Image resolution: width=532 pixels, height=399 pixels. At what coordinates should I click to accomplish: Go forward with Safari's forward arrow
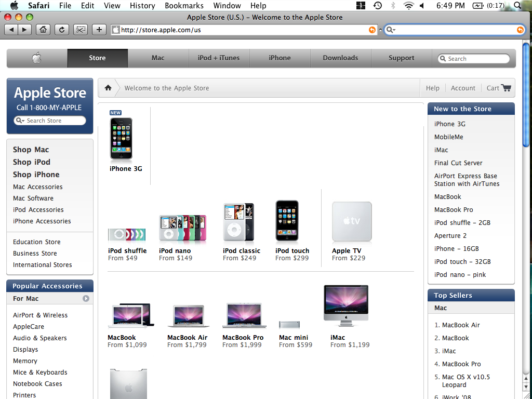point(24,30)
